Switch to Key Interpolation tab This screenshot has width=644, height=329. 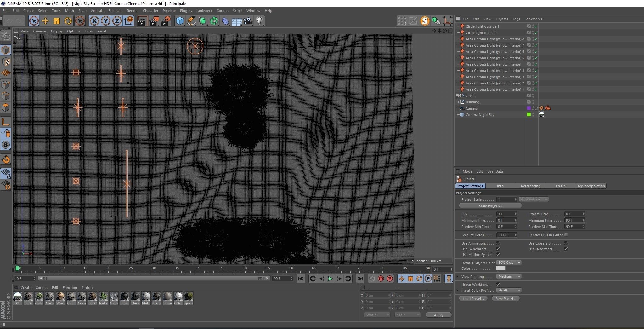pos(591,186)
